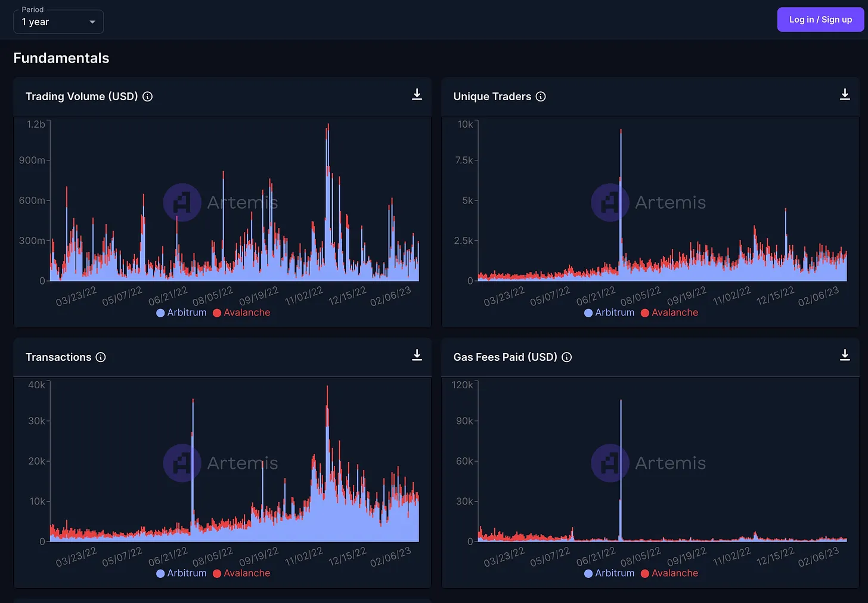Download the Transactions chart data
The width and height of the screenshot is (868, 603).
pyautogui.click(x=417, y=355)
